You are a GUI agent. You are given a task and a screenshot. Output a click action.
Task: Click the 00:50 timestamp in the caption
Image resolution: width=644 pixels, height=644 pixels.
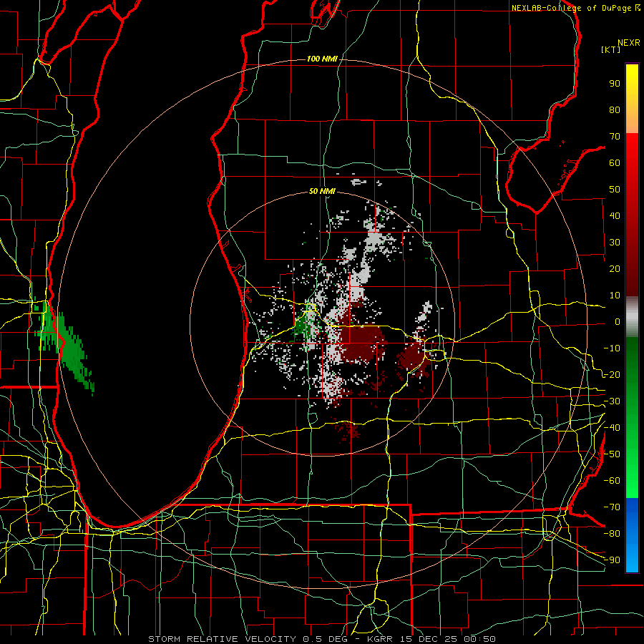(x=481, y=639)
